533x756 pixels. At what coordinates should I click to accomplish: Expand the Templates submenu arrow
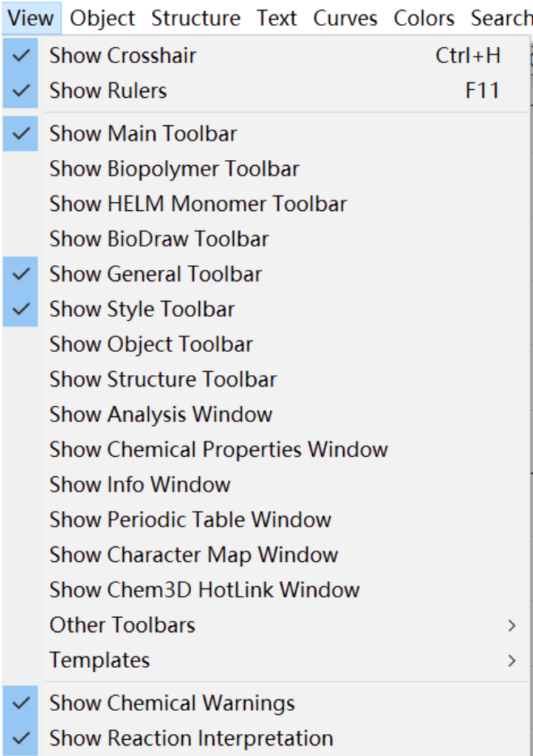pyautogui.click(x=512, y=661)
